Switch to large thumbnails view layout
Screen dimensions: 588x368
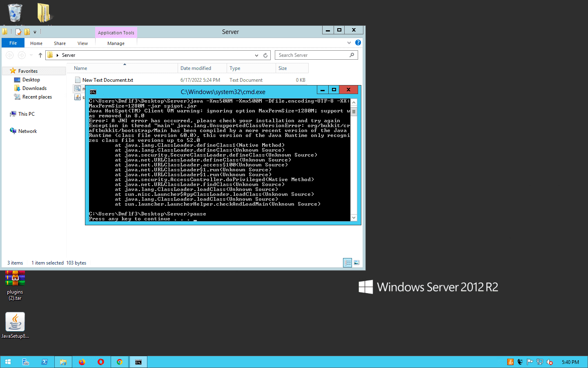tap(356, 263)
